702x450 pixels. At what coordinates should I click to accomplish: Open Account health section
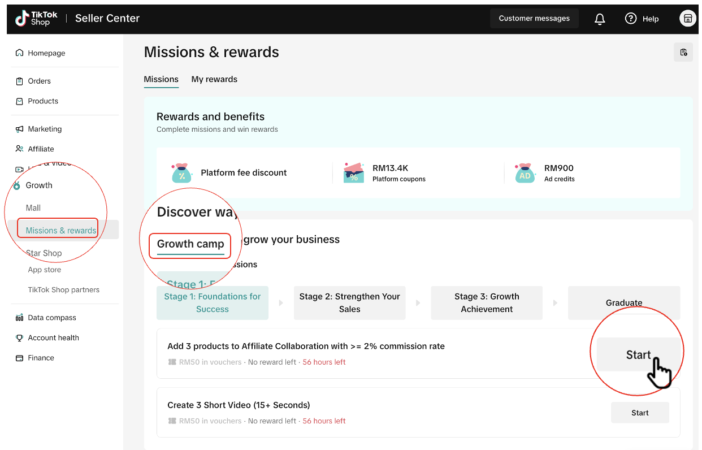[x=53, y=338]
